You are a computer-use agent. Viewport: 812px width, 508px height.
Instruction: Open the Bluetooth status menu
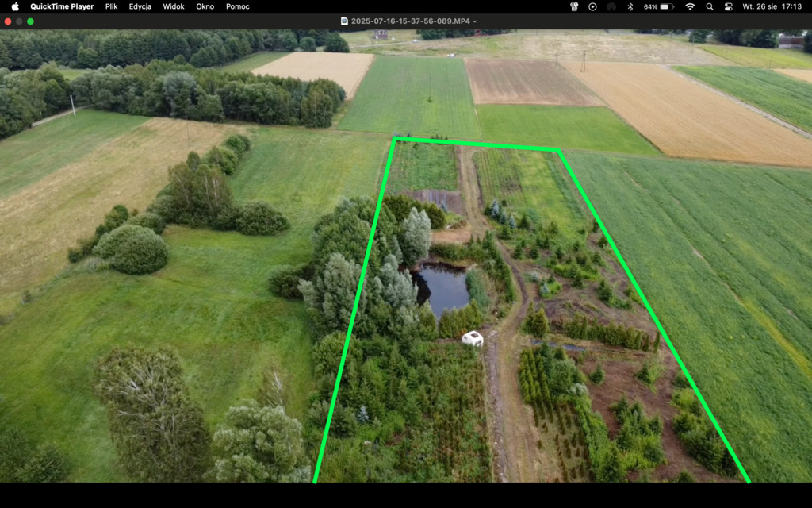tap(630, 6)
